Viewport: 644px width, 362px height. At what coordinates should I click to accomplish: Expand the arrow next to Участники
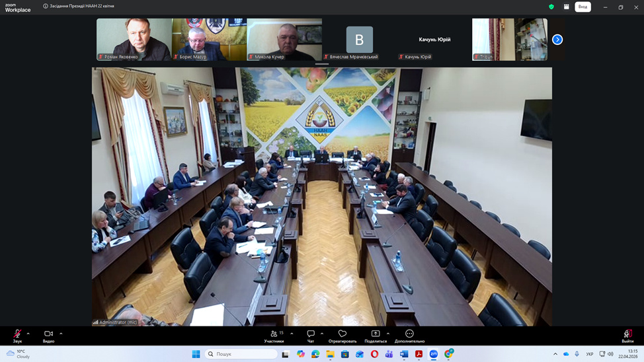(x=292, y=334)
